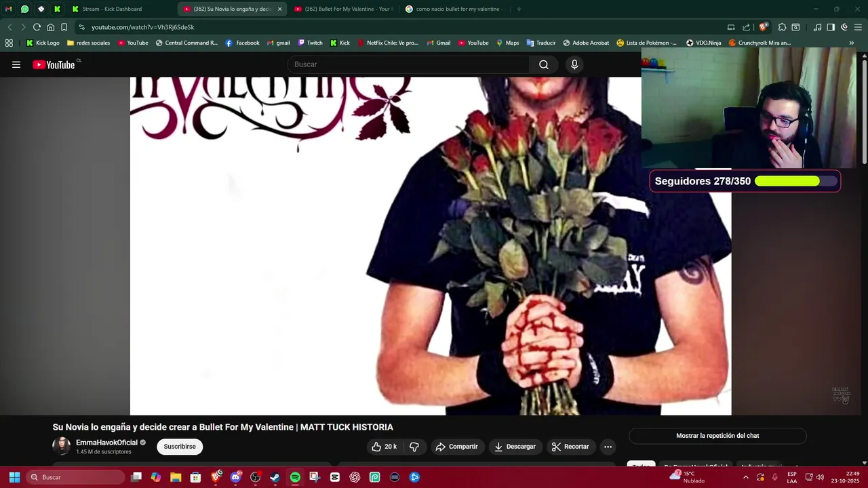This screenshot has width=868, height=488.
Task: Switch to Bullet For My Valentine tab
Action: [x=343, y=9]
